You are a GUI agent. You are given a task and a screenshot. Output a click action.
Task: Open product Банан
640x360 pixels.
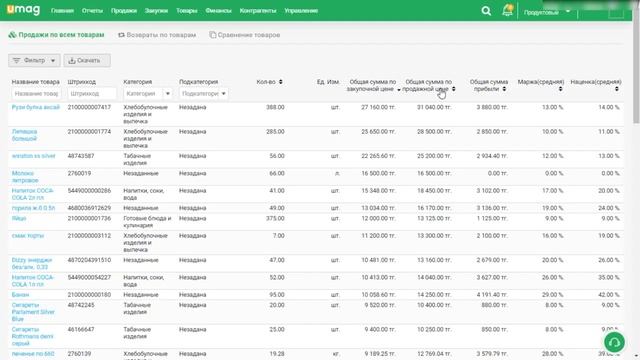20,295
